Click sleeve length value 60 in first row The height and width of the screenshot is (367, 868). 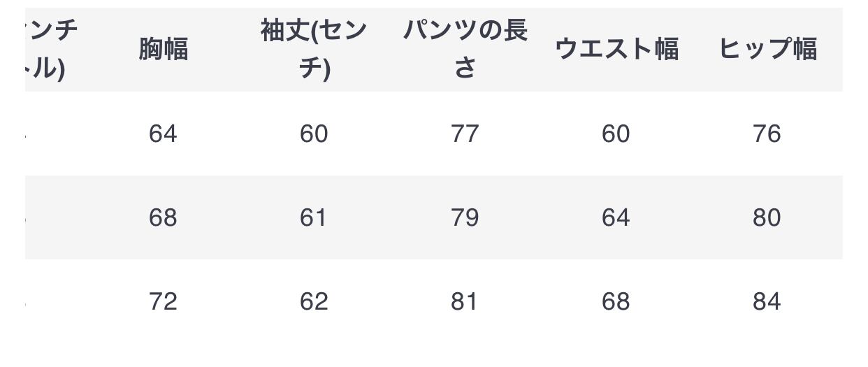coord(314,134)
